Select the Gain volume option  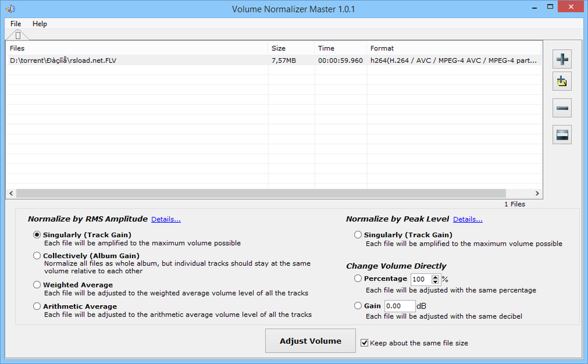point(358,306)
